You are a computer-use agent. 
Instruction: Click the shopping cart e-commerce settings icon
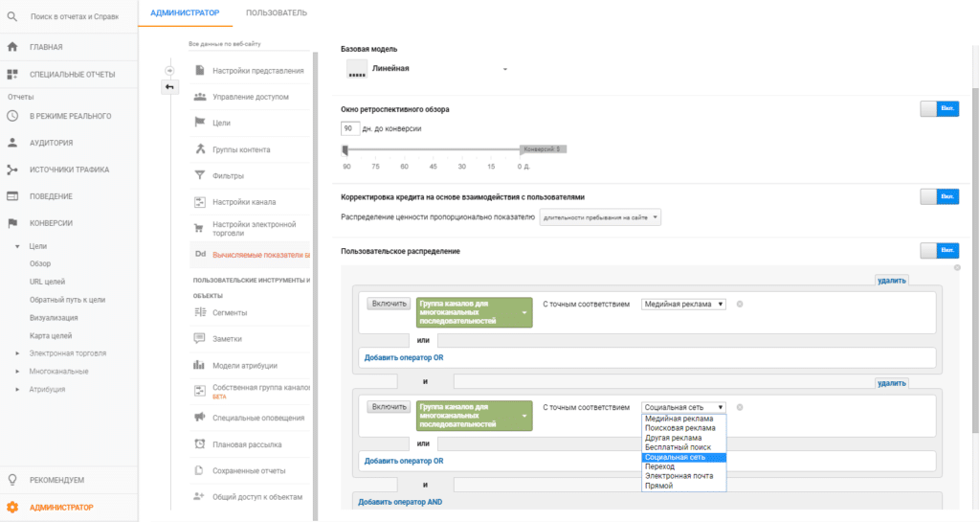pos(199,228)
